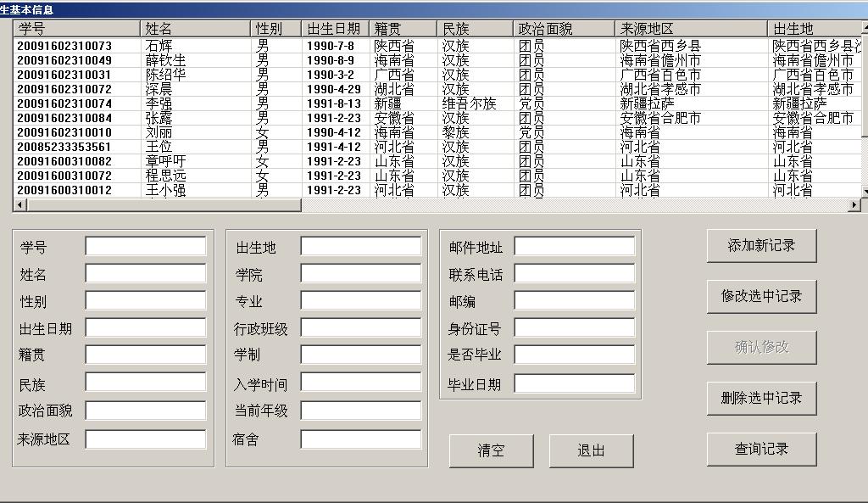Click the vertical scrollbar down arrow
Image resolution: width=868 pixels, height=503 pixels.
click(865, 192)
